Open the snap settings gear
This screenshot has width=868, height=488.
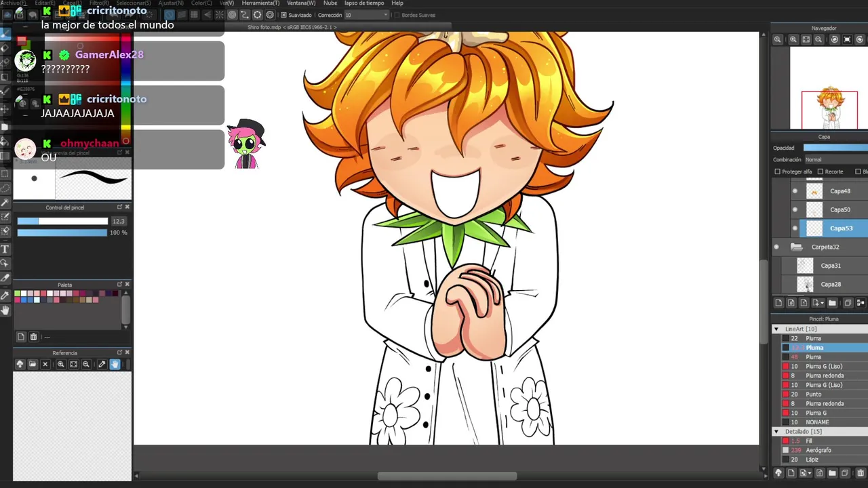[270, 15]
